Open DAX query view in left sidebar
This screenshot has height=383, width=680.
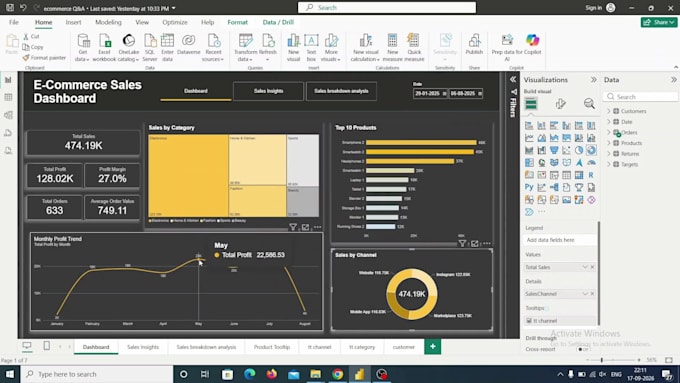pos(8,133)
